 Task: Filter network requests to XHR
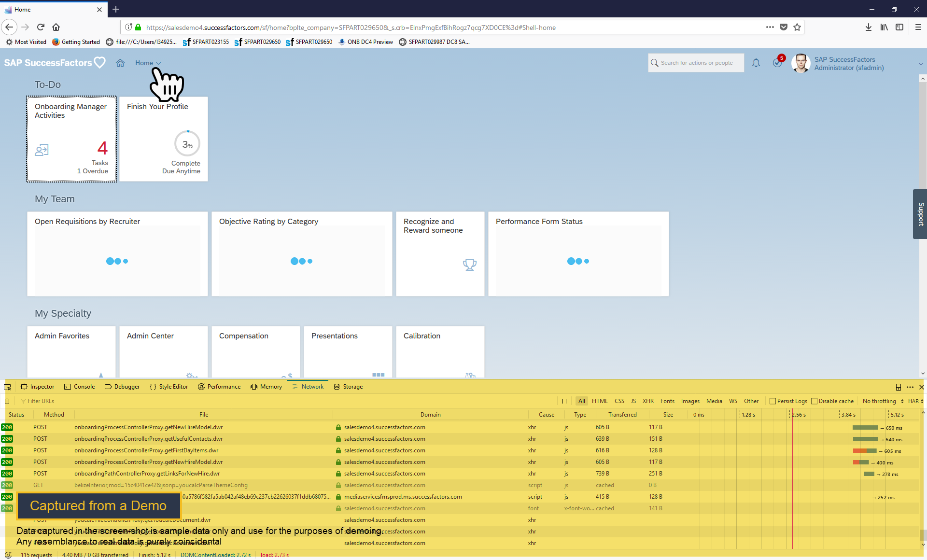[648, 401]
